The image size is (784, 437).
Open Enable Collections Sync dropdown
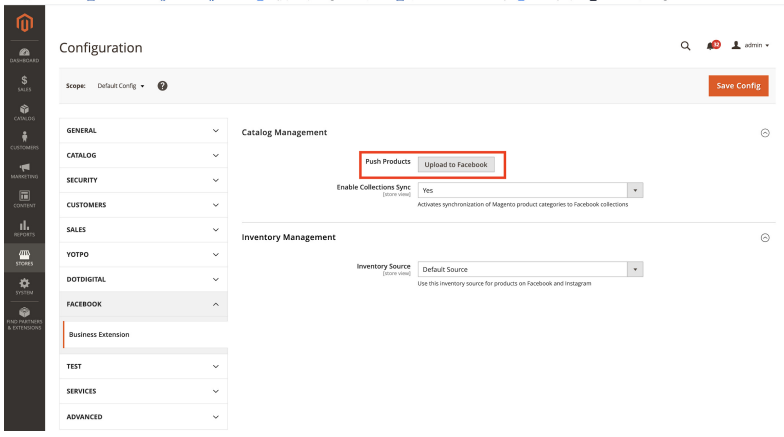point(530,190)
